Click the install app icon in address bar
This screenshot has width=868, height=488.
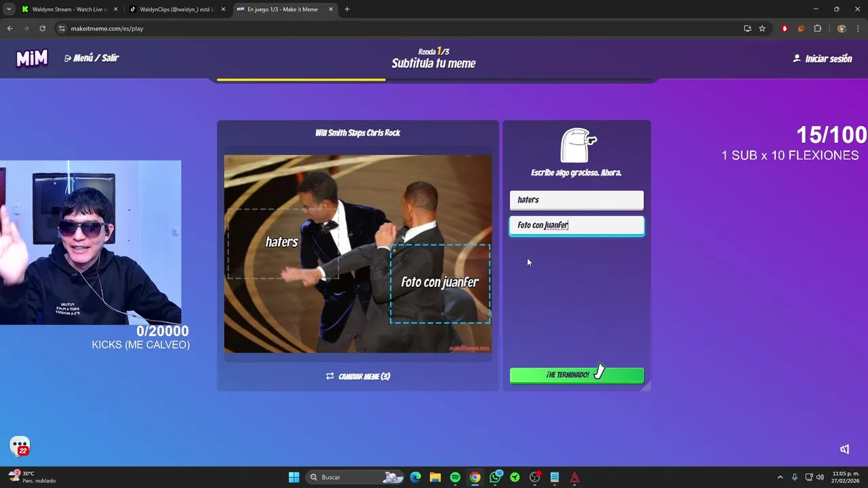coord(747,28)
